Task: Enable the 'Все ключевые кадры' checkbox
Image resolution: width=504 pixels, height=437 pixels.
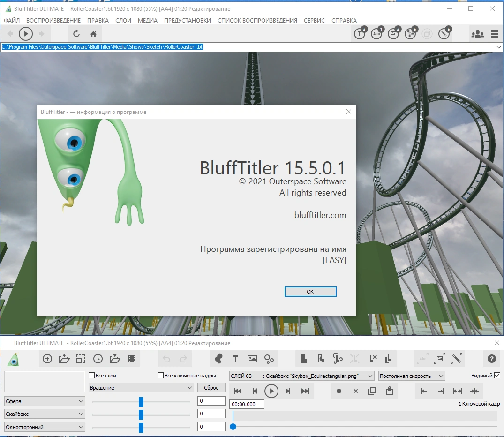Action: pyautogui.click(x=161, y=375)
